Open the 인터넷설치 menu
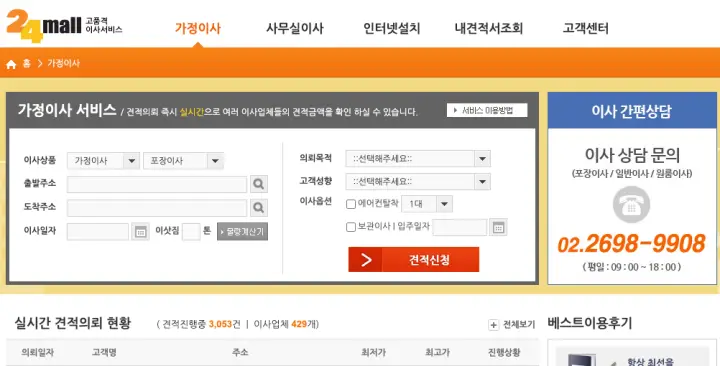This screenshot has height=366, width=720. [392, 28]
